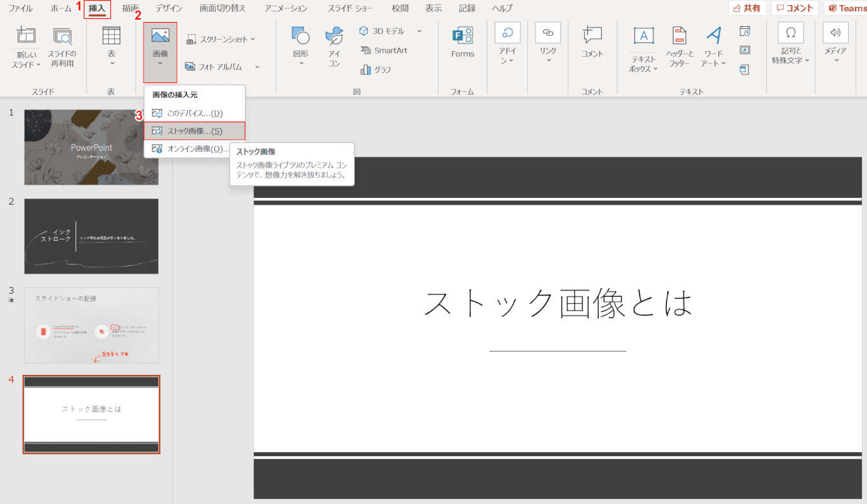Open the Add-ins (アドイン) menu

pos(507,44)
